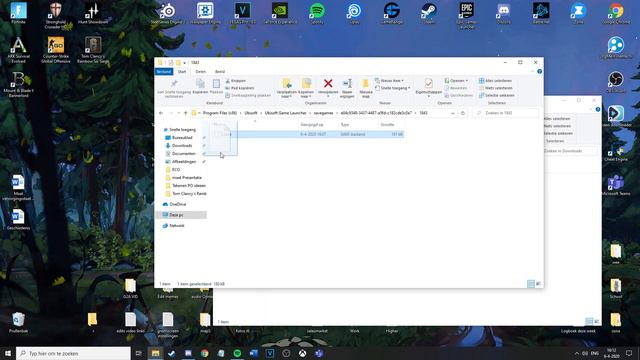The height and width of the screenshot is (360, 640).
Task: Open the Nieuw item dropdown
Action: click(x=390, y=81)
